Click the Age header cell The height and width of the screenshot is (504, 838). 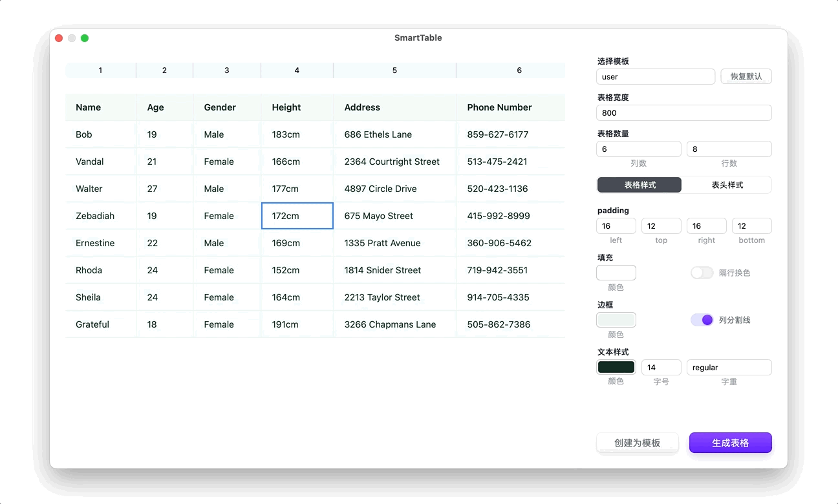pyautogui.click(x=165, y=107)
